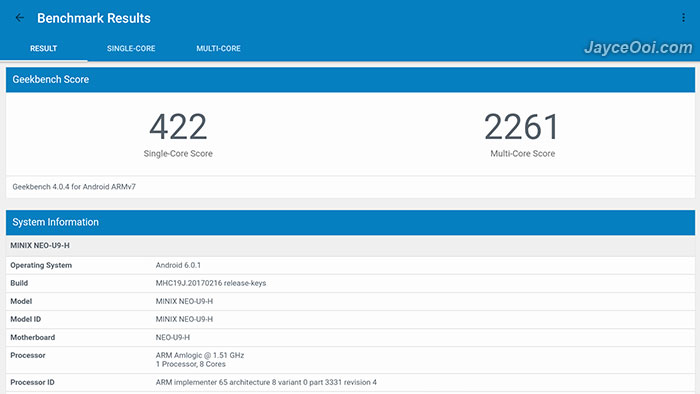Click the Build label
The width and height of the screenshot is (700, 394).
coord(19,283)
